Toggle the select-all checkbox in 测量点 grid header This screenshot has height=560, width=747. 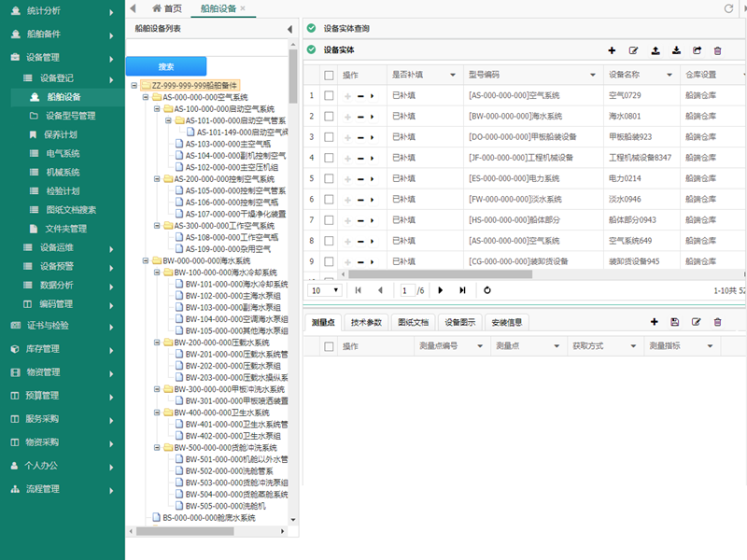click(329, 346)
